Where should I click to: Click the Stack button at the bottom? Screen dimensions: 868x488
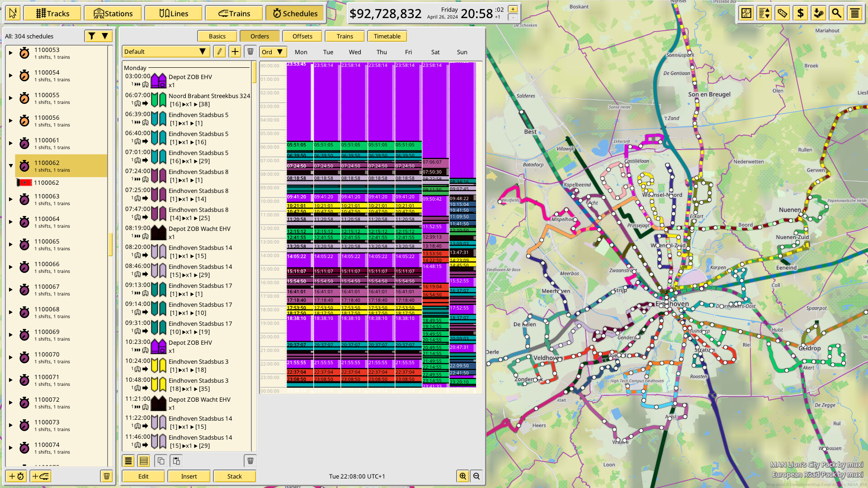(x=235, y=476)
